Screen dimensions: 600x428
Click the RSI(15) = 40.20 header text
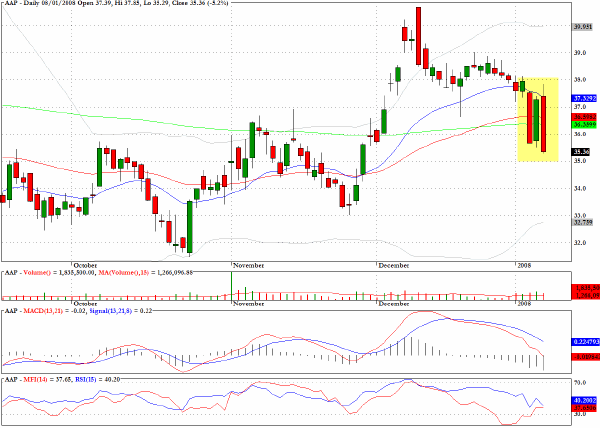pos(98,379)
